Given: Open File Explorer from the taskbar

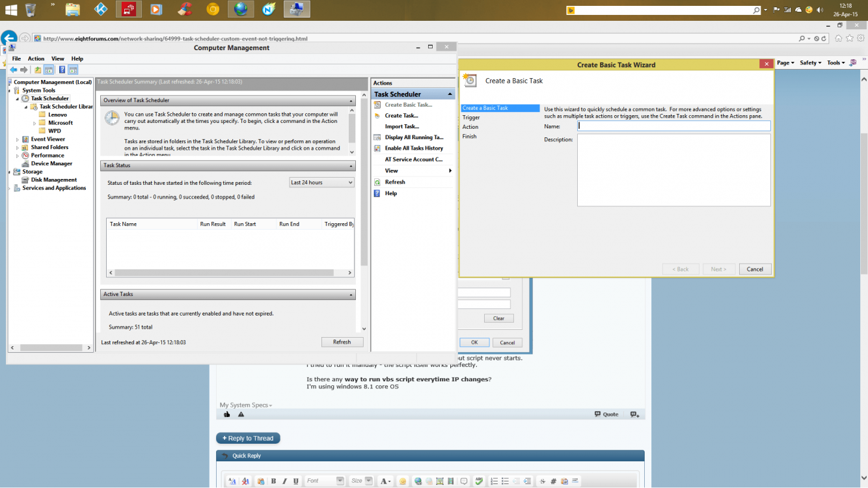Looking at the screenshot, I should [73, 9].
